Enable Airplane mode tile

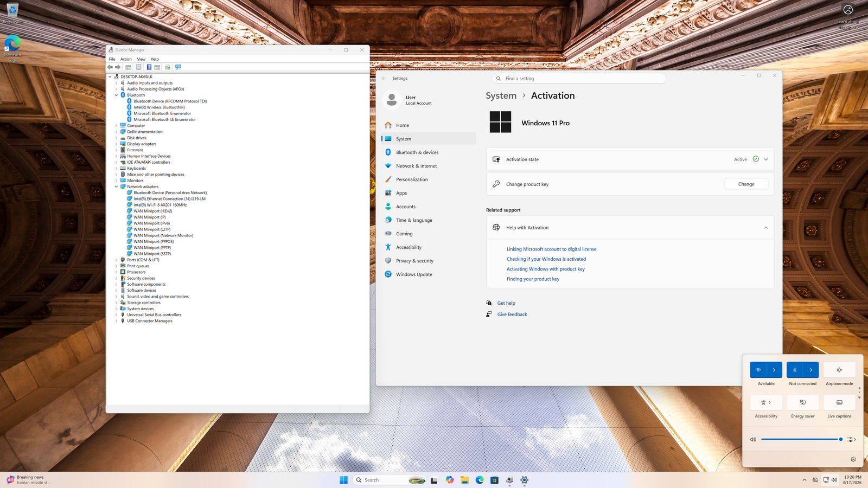tap(839, 370)
